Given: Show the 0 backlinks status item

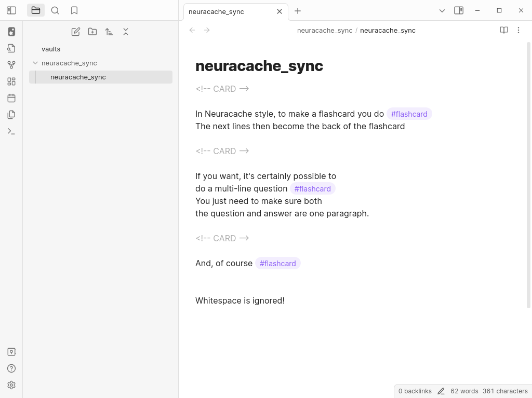Looking at the screenshot, I should click(x=415, y=391).
